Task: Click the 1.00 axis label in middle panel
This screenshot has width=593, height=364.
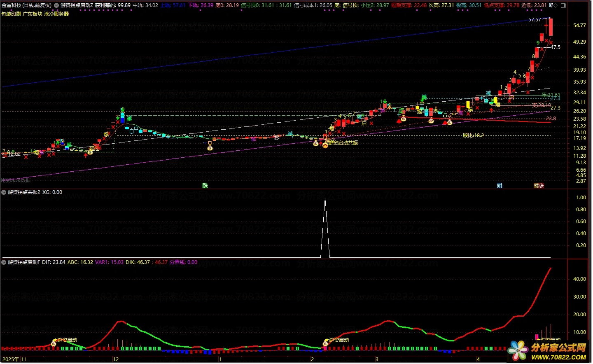Action: (x=581, y=198)
